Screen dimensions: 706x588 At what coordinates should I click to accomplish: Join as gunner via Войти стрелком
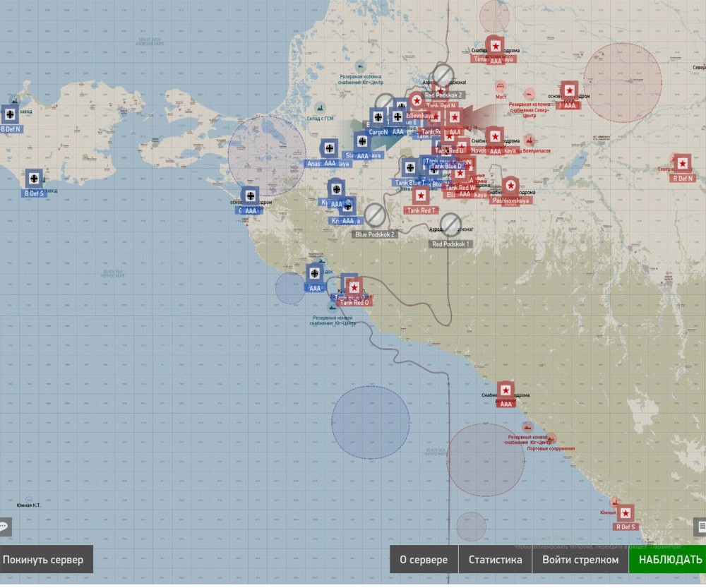tap(580, 560)
